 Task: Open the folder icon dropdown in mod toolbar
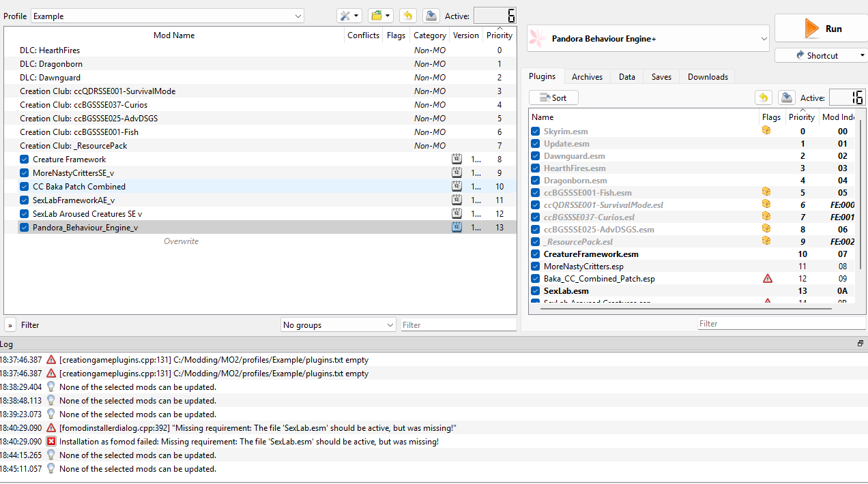tap(380, 16)
